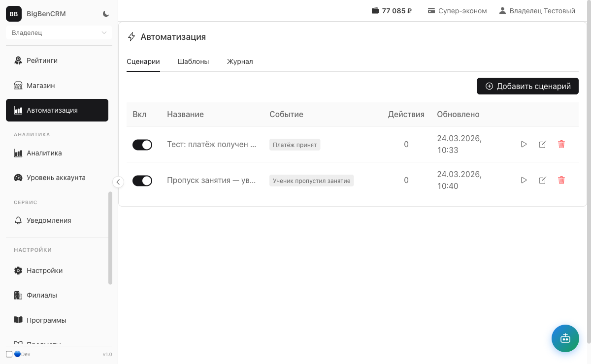
Task: Open 'Владелец Тестовый' user menu
Action: click(537, 11)
